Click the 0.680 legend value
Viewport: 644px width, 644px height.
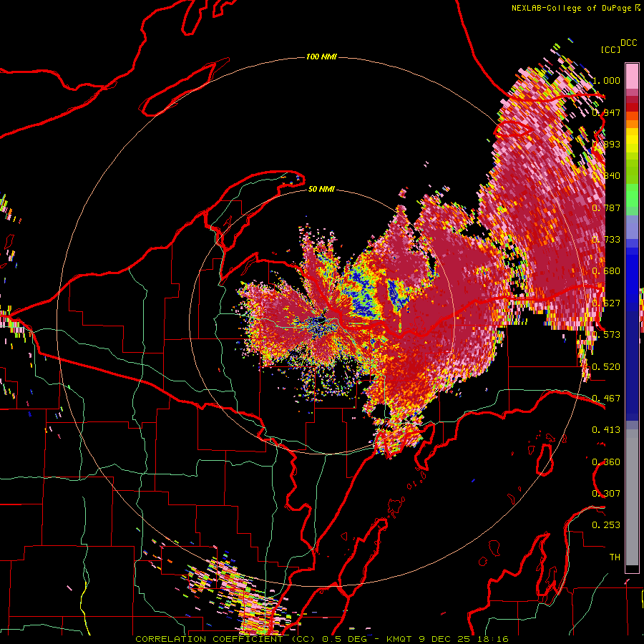(x=606, y=271)
